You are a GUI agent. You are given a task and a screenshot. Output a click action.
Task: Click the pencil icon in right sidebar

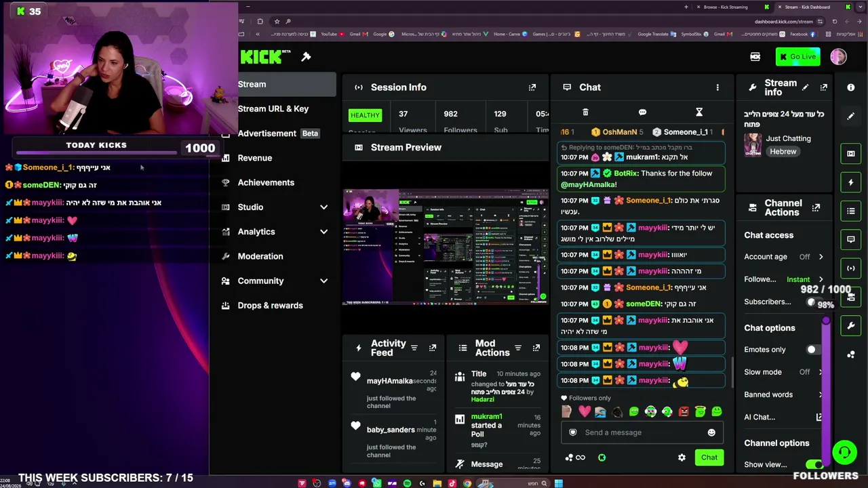point(850,116)
